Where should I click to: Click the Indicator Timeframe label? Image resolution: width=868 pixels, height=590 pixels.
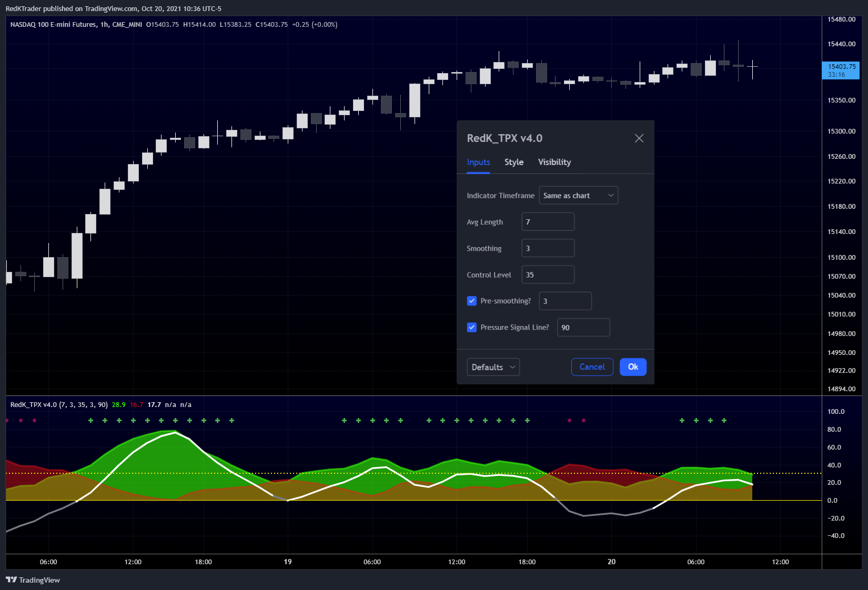click(x=500, y=196)
